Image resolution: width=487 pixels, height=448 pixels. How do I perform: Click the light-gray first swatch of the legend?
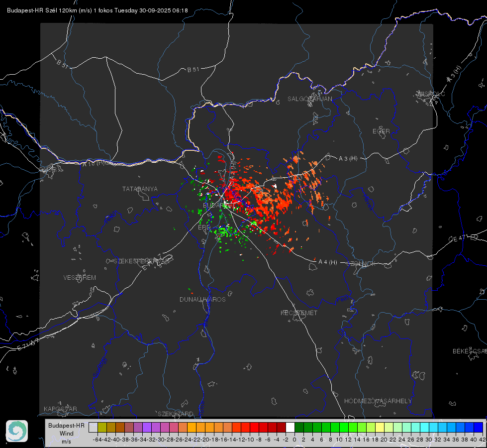point(93,427)
